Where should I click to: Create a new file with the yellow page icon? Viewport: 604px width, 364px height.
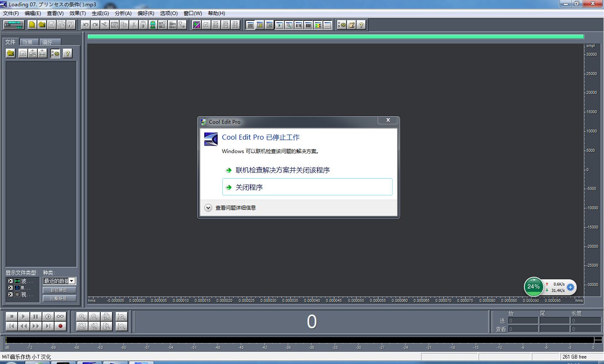pyautogui.click(x=32, y=25)
